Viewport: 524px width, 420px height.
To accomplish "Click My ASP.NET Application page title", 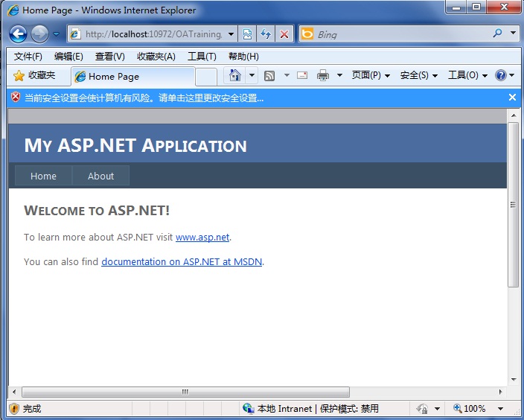I will pos(135,146).
